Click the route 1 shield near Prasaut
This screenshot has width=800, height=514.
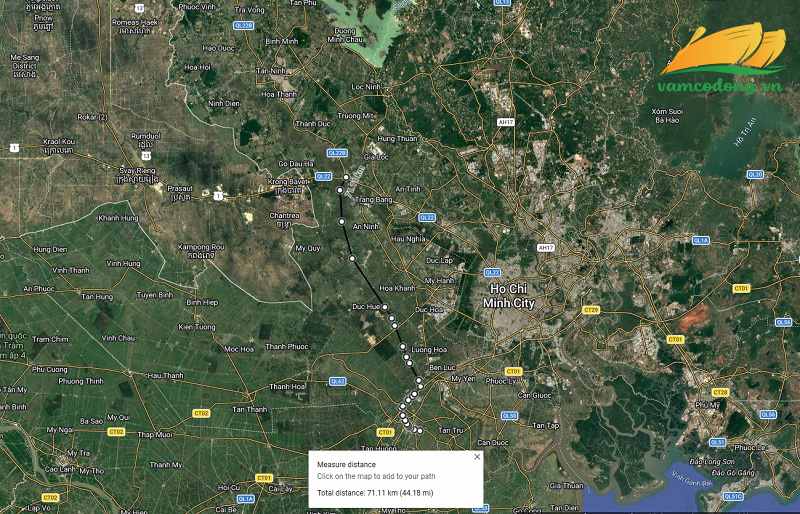click(218, 196)
